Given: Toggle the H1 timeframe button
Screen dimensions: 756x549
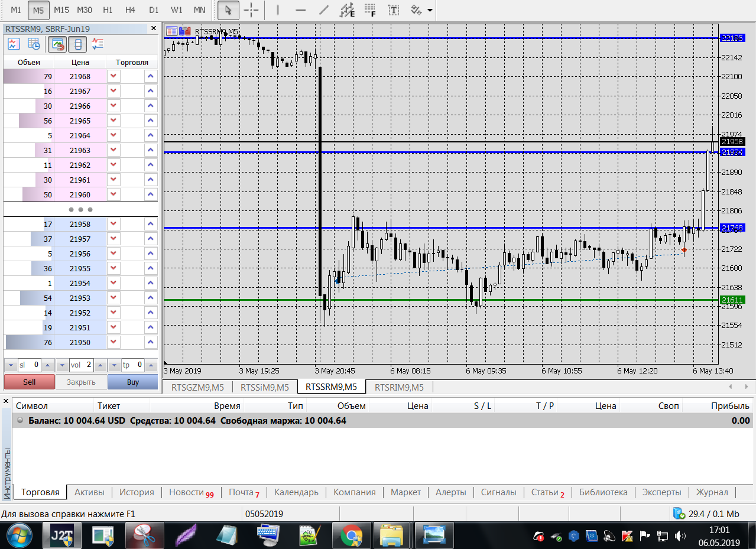Looking at the screenshot, I should (108, 10).
